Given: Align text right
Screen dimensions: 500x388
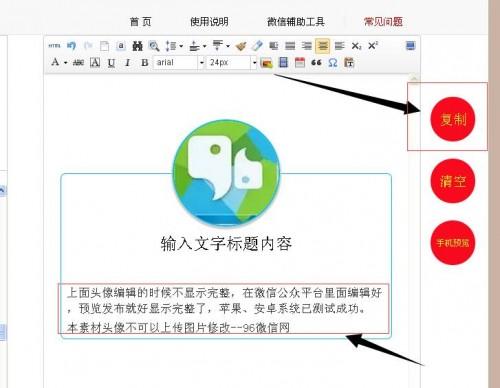Looking at the screenshot, I should (306, 46).
